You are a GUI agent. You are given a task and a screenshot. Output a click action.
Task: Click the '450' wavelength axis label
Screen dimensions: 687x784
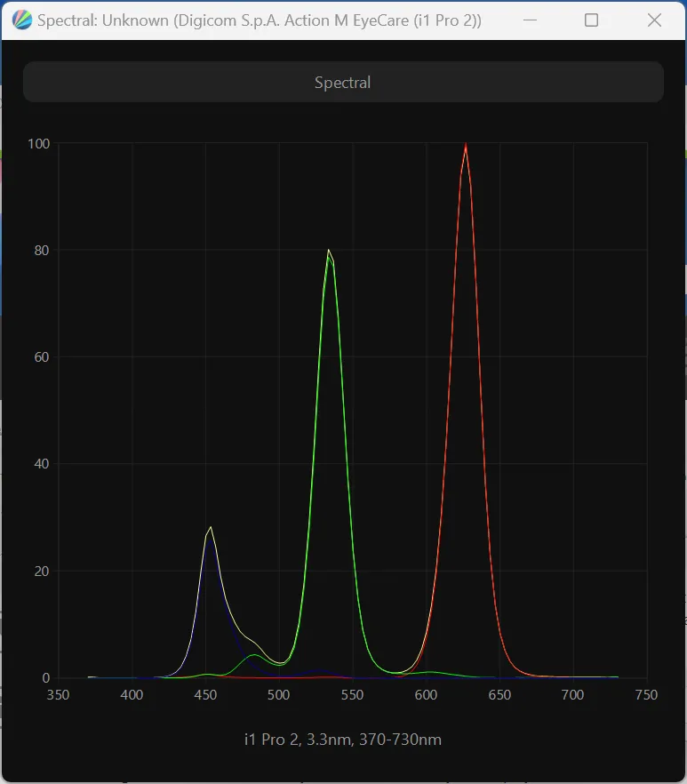pos(205,695)
